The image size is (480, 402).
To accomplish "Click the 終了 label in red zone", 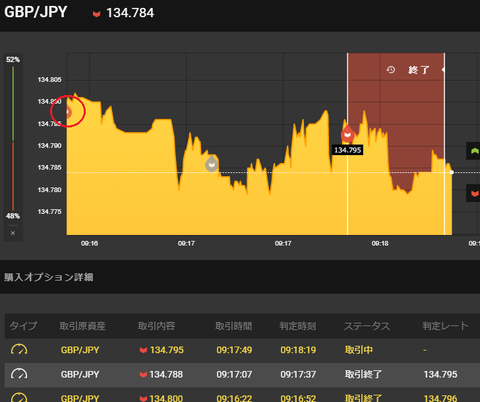I will pos(419,70).
